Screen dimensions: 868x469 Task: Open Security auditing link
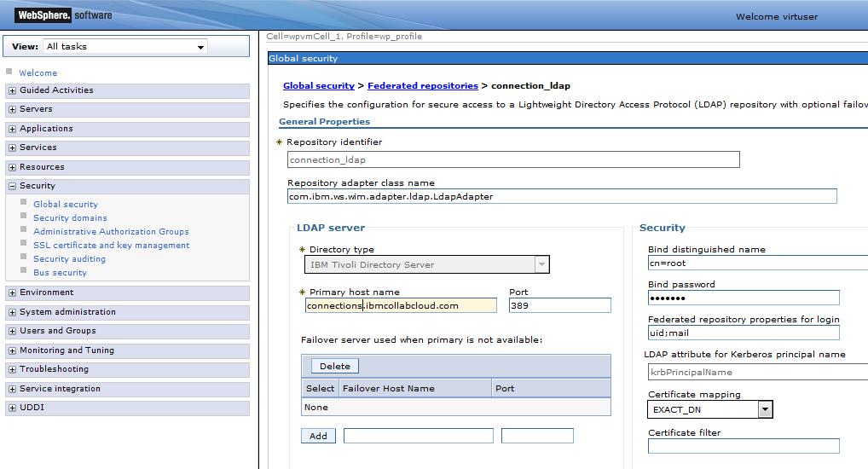[69, 259]
